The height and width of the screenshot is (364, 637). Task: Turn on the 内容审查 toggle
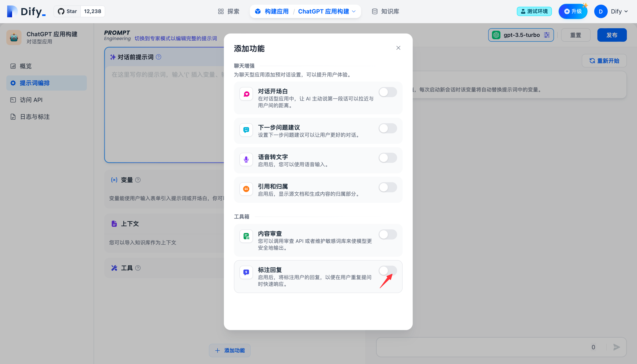click(388, 234)
